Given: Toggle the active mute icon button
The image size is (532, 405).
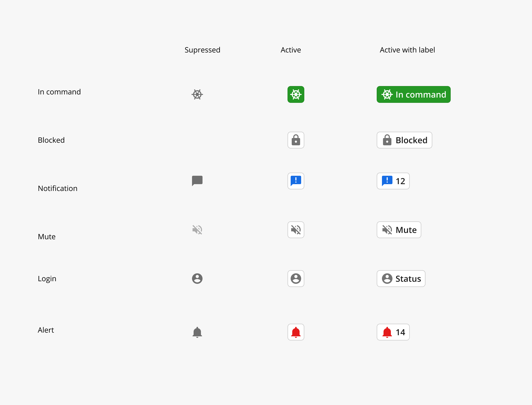Looking at the screenshot, I should tap(296, 230).
